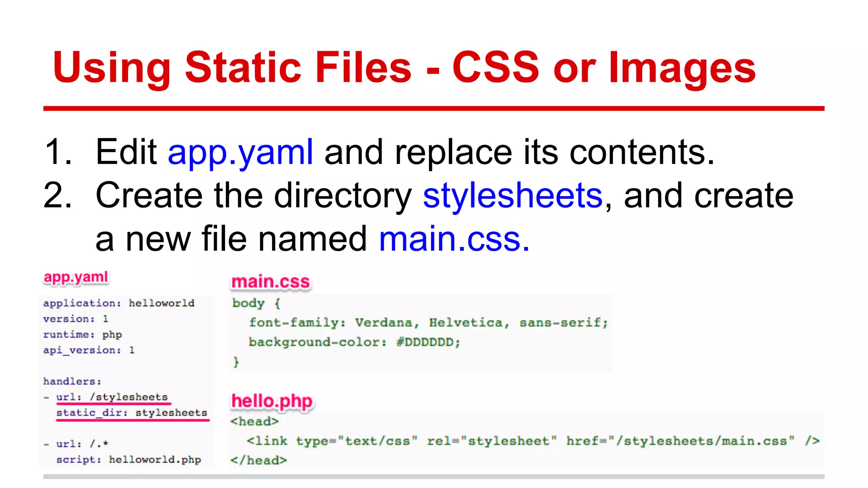
Task: Click the underlined 'url: /stylesheets' line
Action: [112, 397]
